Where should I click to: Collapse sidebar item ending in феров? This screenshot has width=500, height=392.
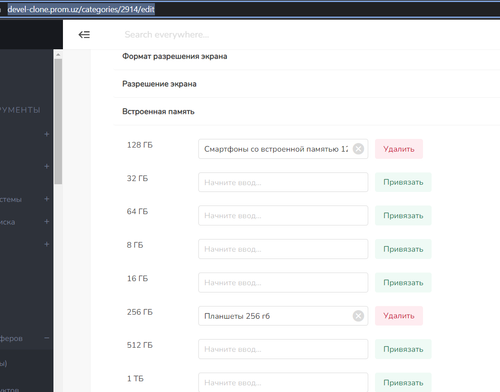(x=47, y=338)
